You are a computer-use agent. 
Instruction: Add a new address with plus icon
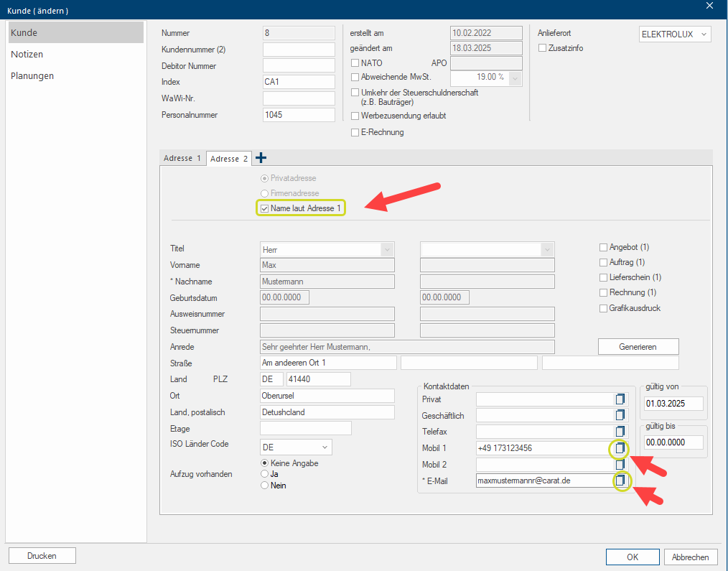[x=261, y=158]
